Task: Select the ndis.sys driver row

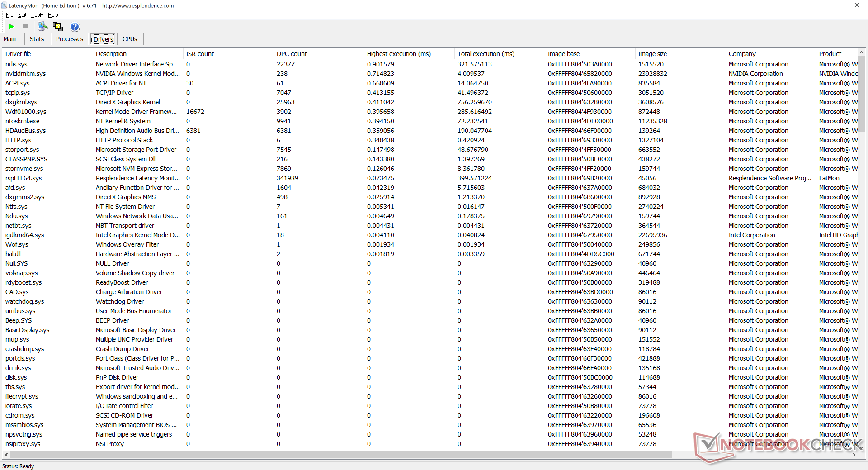Action: (430, 64)
